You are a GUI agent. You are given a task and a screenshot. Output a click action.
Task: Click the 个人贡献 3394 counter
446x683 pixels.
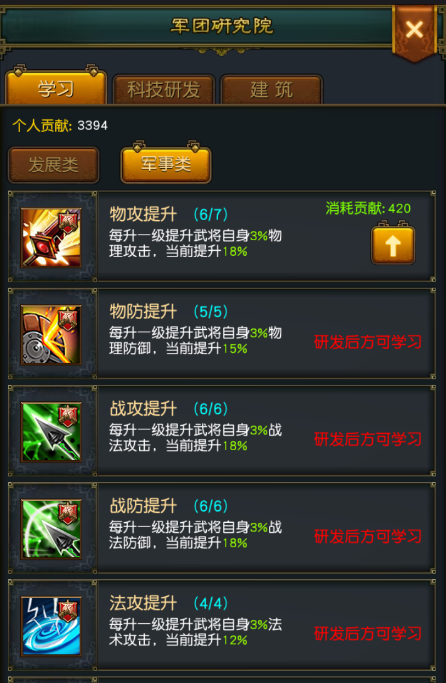click(60, 126)
